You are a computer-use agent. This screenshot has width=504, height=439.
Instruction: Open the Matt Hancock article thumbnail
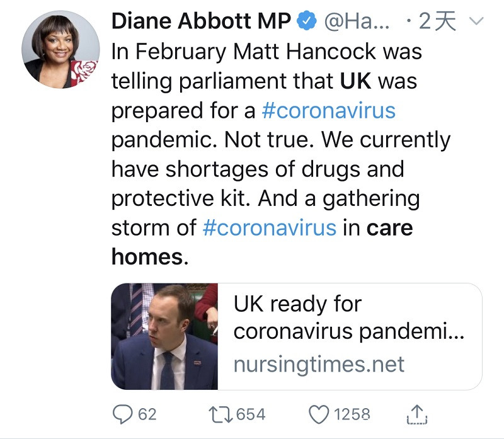click(x=165, y=336)
